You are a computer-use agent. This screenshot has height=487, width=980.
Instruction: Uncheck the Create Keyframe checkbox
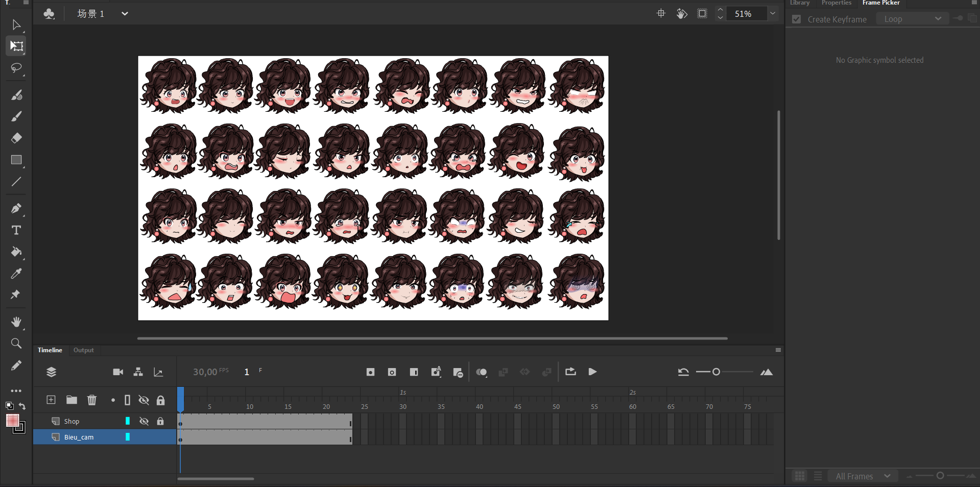(x=796, y=19)
